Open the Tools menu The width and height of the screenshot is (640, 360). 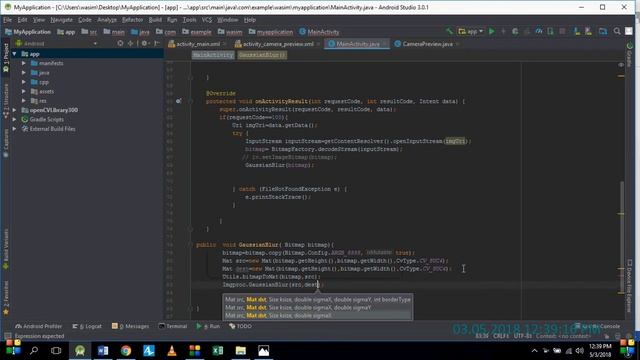[189, 20]
